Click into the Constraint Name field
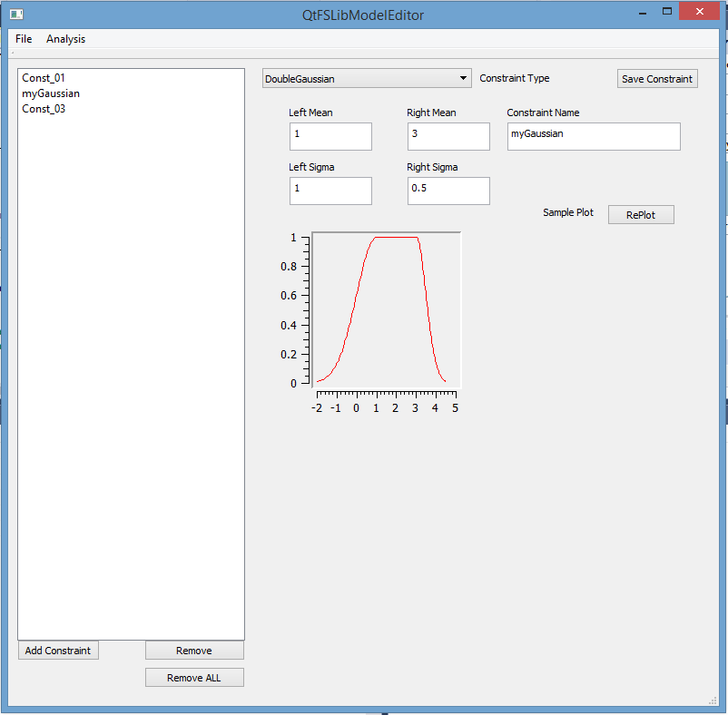This screenshot has height=715, width=728. click(x=594, y=136)
